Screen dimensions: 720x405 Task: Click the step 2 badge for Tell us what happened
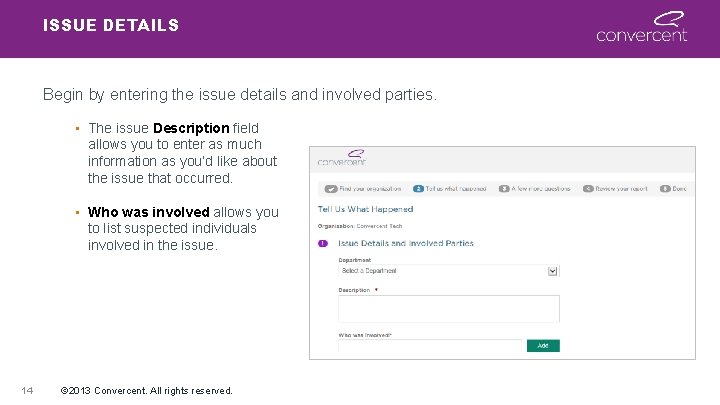click(417, 188)
